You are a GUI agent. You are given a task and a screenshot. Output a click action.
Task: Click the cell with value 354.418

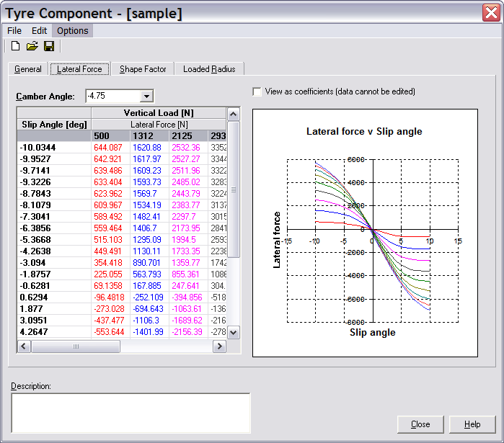tap(110, 263)
